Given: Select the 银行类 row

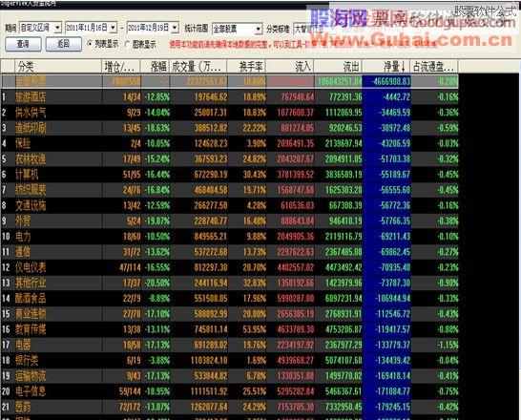Looking at the screenshot, I should click(230, 360).
